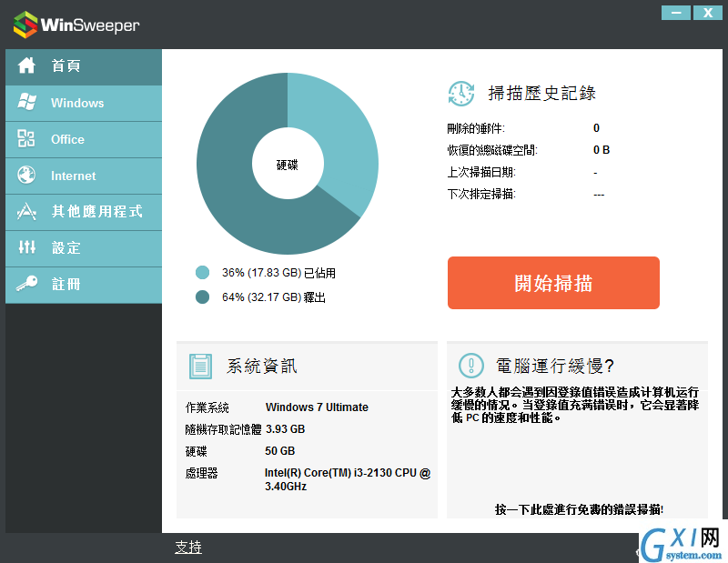Click the Intel(R) Core(TM) i3-2130 processor text
This screenshot has height=563, width=728.
pyautogui.click(x=348, y=479)
